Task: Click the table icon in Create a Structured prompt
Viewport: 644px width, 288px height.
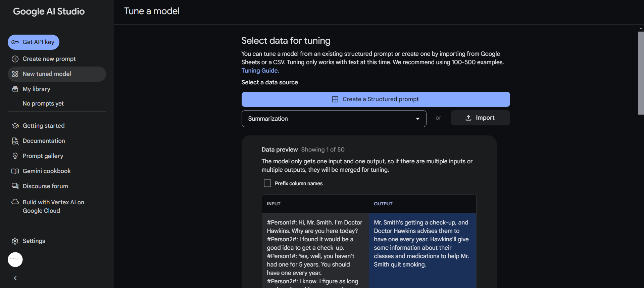Action: click(x=335, y=99)
